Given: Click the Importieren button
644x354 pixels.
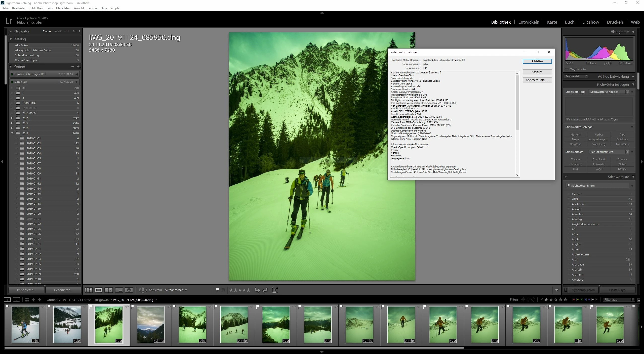Looking at the screenshot, I should click(26, 290).
